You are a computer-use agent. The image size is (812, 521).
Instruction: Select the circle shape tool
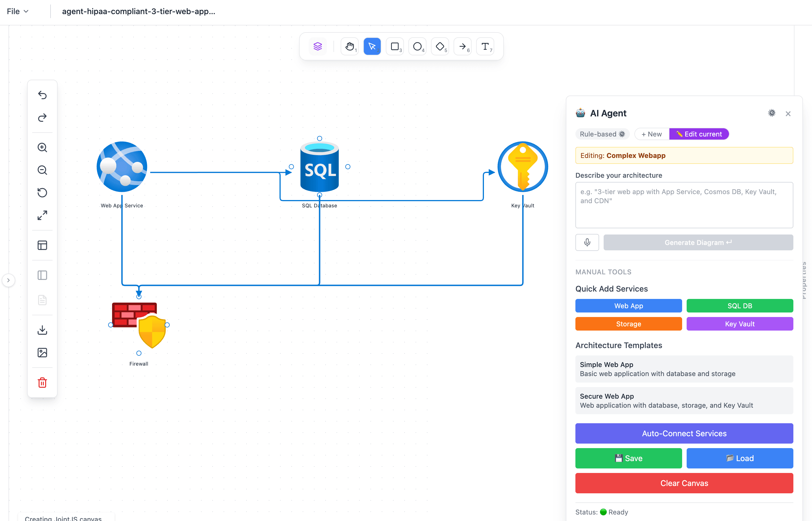coord(417,46)
